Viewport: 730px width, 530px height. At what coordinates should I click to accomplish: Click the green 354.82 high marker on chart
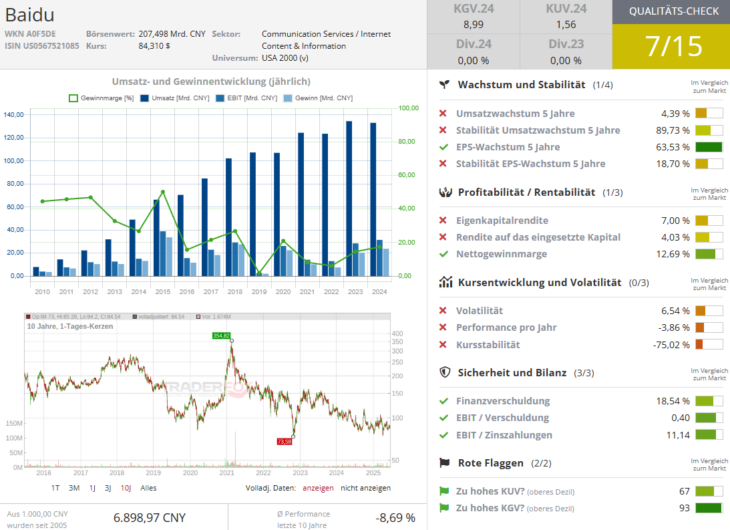pyautogui.click(x=221, y=336)
